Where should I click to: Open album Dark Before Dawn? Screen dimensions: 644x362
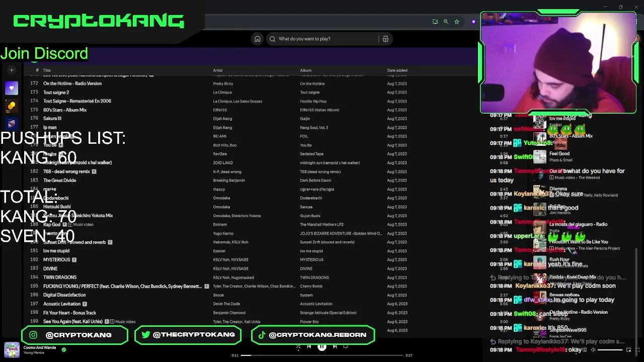click(x=315, y=180)
